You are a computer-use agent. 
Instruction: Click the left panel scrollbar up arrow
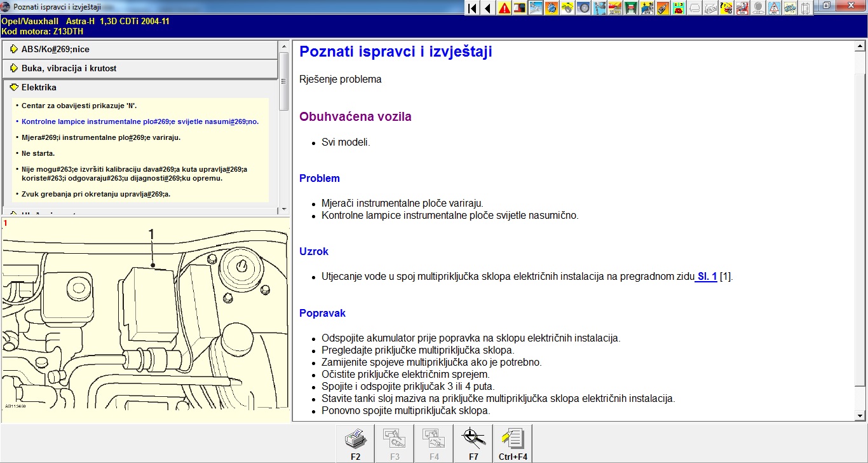point(283,46)
